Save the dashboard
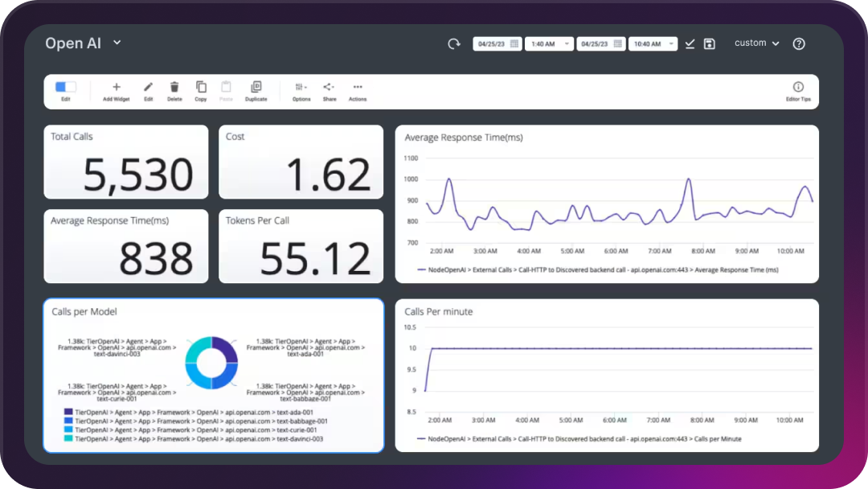This screenshot has height=489, width=868. (x=710, y=43)
